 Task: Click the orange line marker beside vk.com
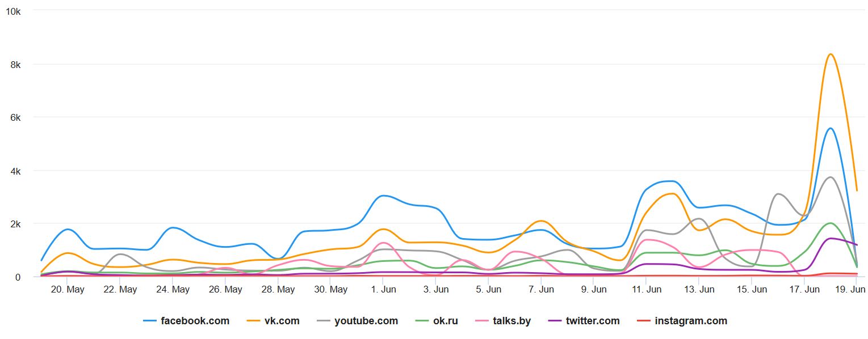[253, 321]
